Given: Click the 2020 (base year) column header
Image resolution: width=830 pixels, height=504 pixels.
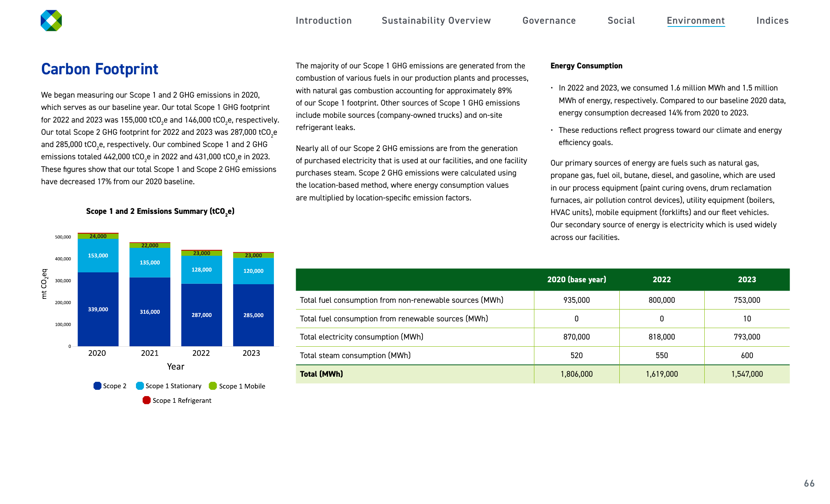Looking at the screenshot, I should 577,279.
